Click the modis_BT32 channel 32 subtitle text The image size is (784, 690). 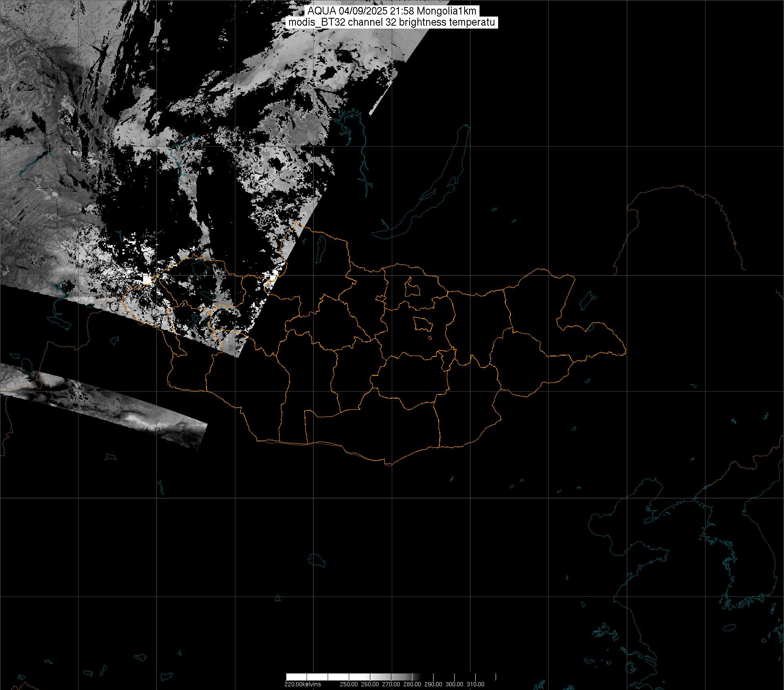click(x=391, y=22)
